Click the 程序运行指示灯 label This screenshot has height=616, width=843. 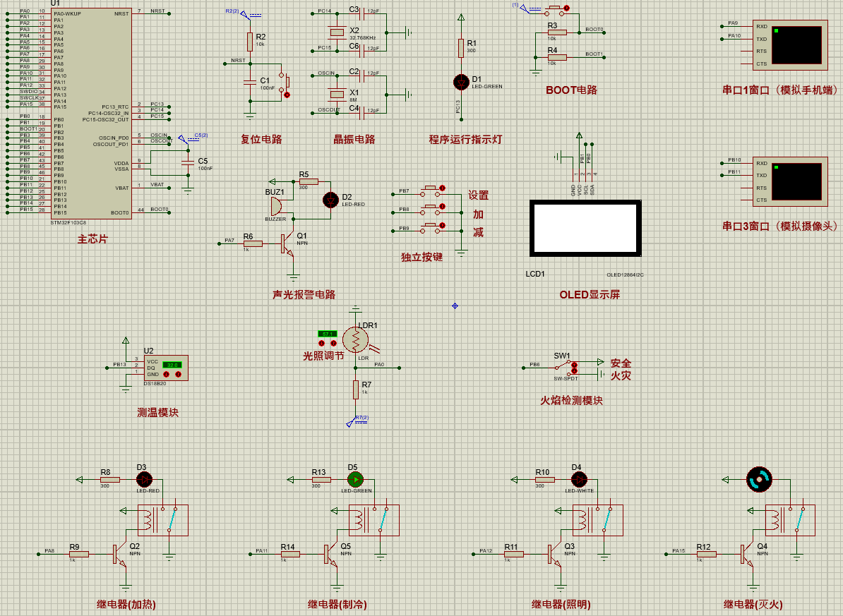click(x=465, y=139)
